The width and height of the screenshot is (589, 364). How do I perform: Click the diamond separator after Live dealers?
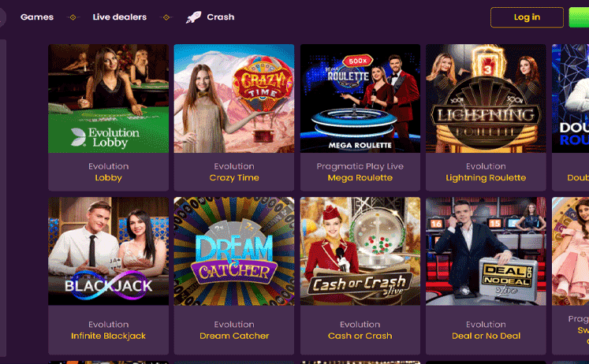click(x=166, y=17)
